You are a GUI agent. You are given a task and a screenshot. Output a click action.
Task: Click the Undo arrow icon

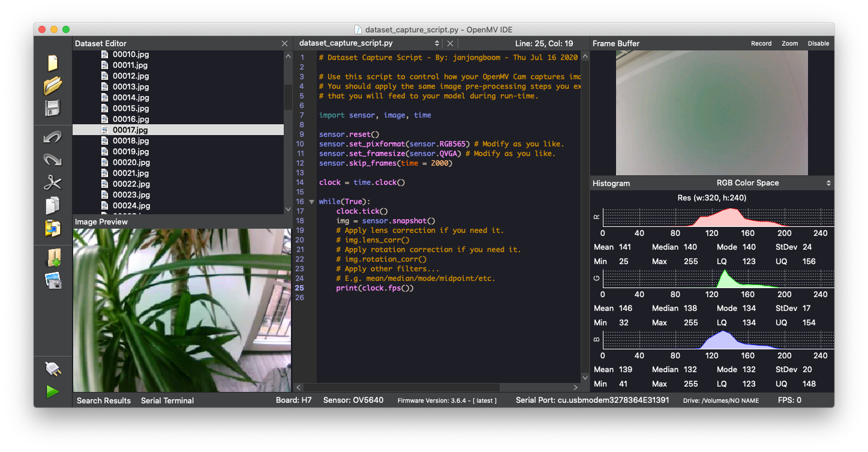coord(53,137)
